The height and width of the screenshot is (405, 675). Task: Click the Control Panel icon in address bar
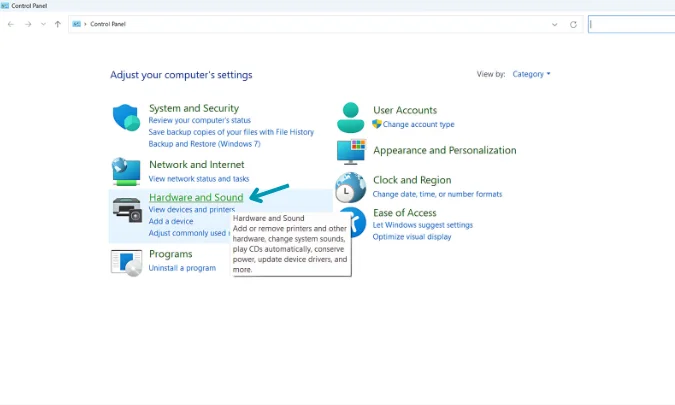(x=76, y=24)
